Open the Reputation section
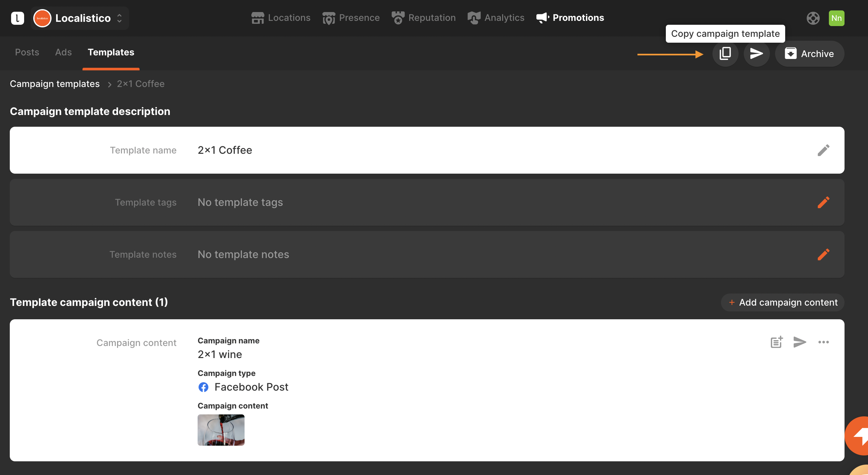The height and width of the screenshot is (475, 868). tap(423, 18)
